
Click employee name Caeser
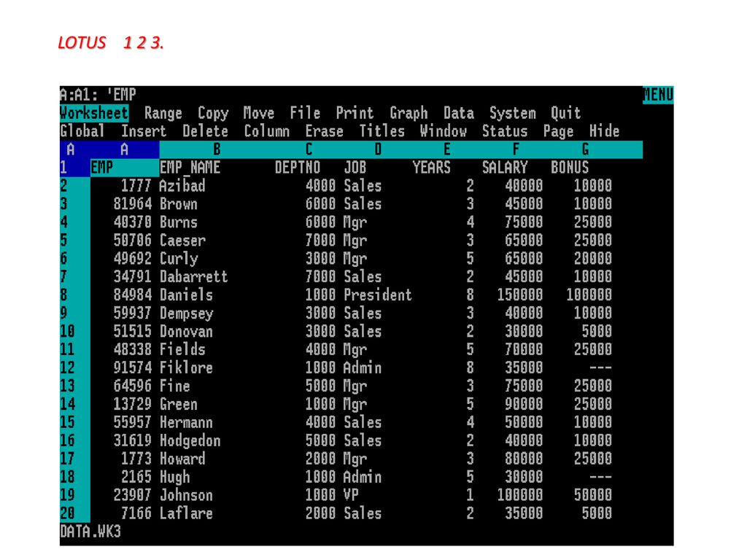coord(182,241)
